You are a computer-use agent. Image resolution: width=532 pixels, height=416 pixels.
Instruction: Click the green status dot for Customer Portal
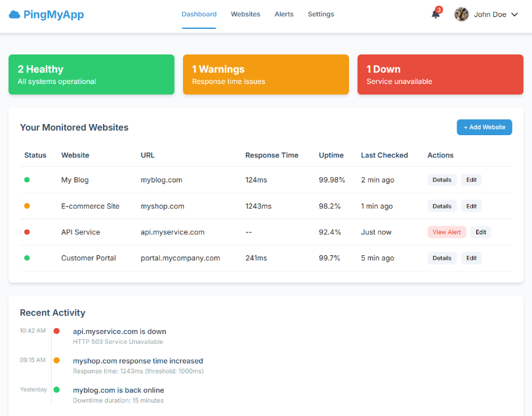click(x=27, y=258)
